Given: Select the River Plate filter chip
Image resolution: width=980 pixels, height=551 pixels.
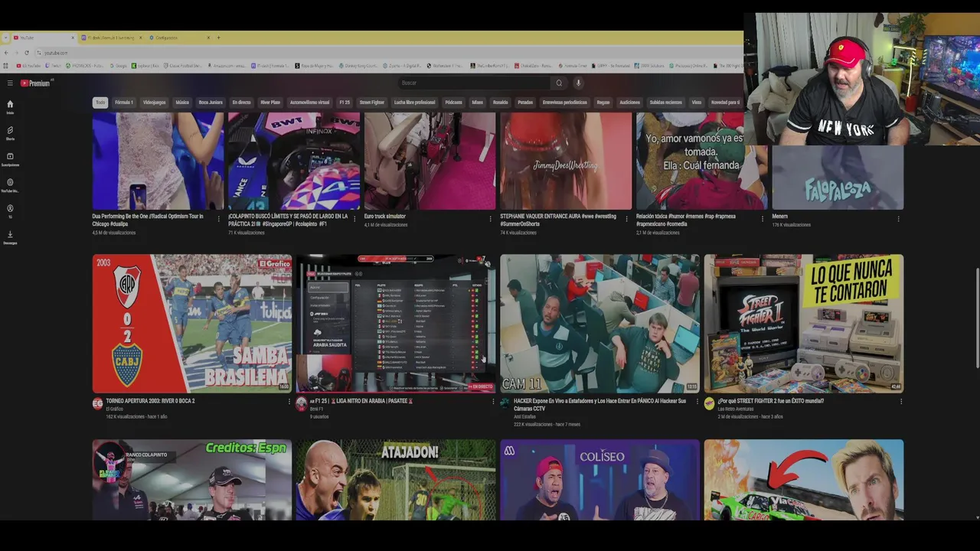Looking at the screenshot, I should [x=270, y=102].
